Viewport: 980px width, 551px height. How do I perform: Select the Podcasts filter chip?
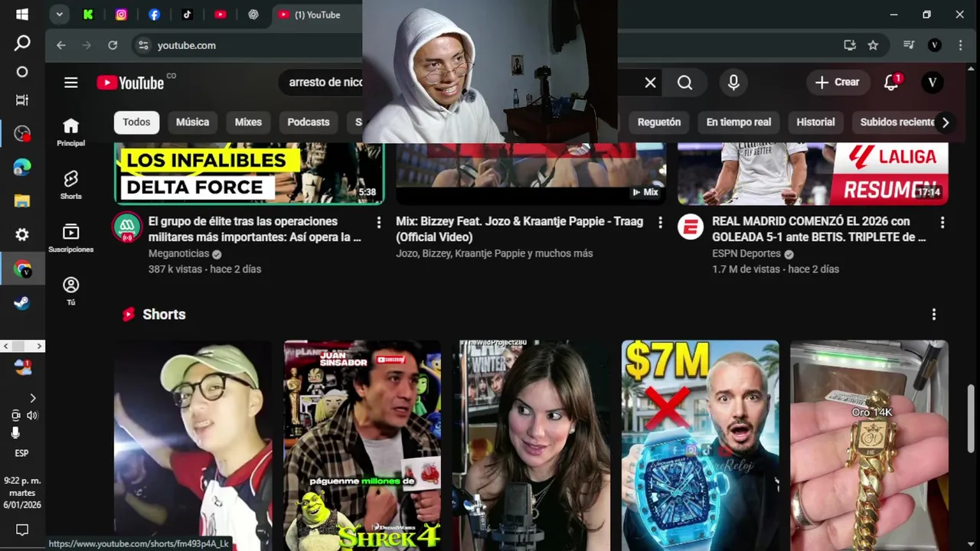309,122
